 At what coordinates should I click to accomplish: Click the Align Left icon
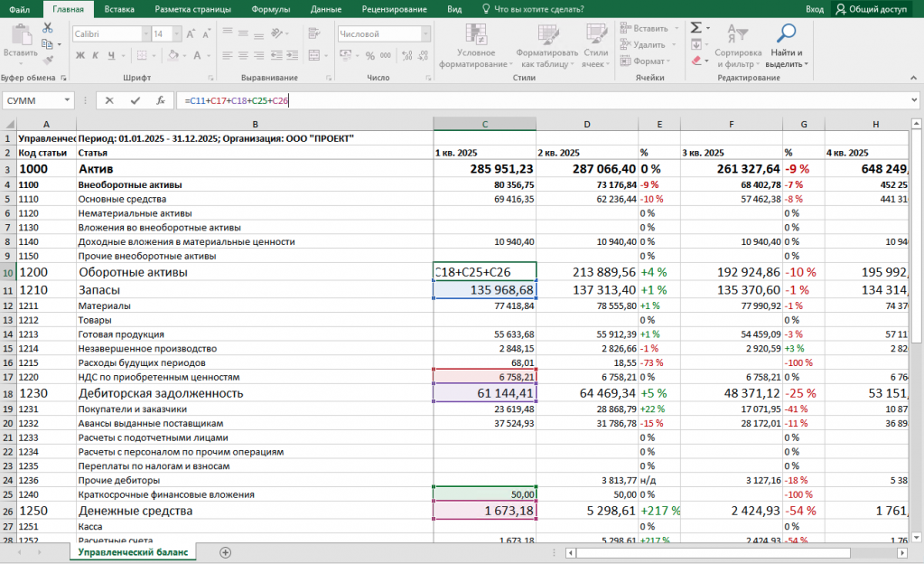pyautogui.click(x=228, y=55)
